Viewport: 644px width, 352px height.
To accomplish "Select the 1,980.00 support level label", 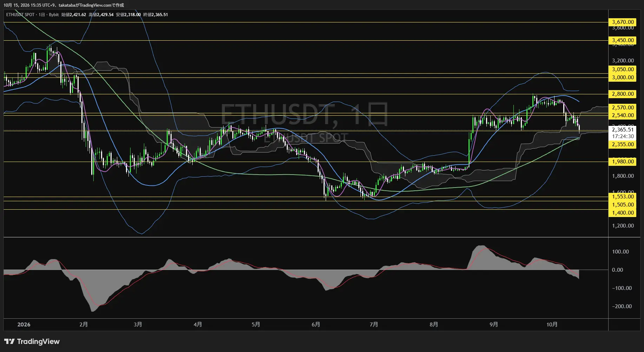I will pos(623,162).
